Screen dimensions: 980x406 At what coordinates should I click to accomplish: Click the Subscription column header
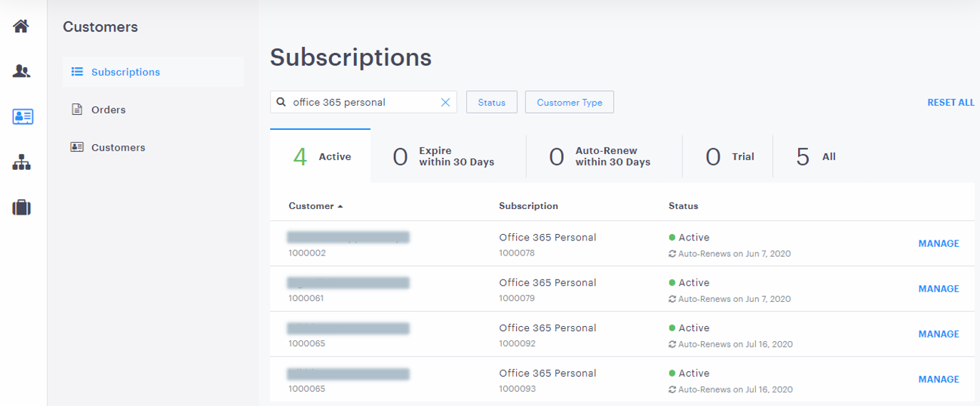pyautogui.click(x=528, y=205)
